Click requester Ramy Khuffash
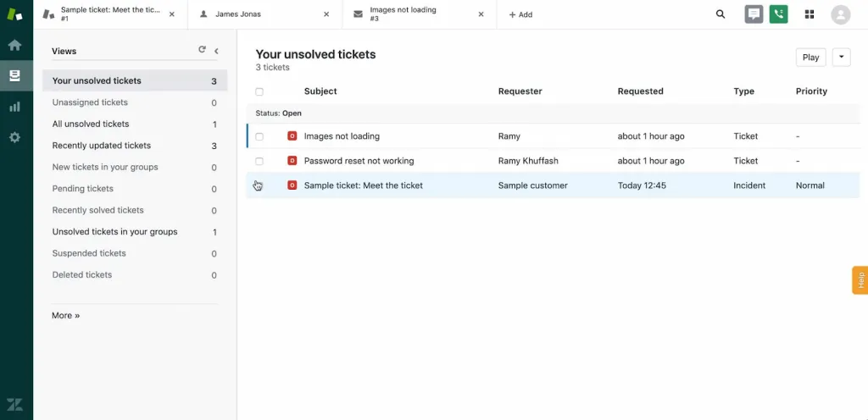The width and height of the screenshot is (868, 420). 528,161
